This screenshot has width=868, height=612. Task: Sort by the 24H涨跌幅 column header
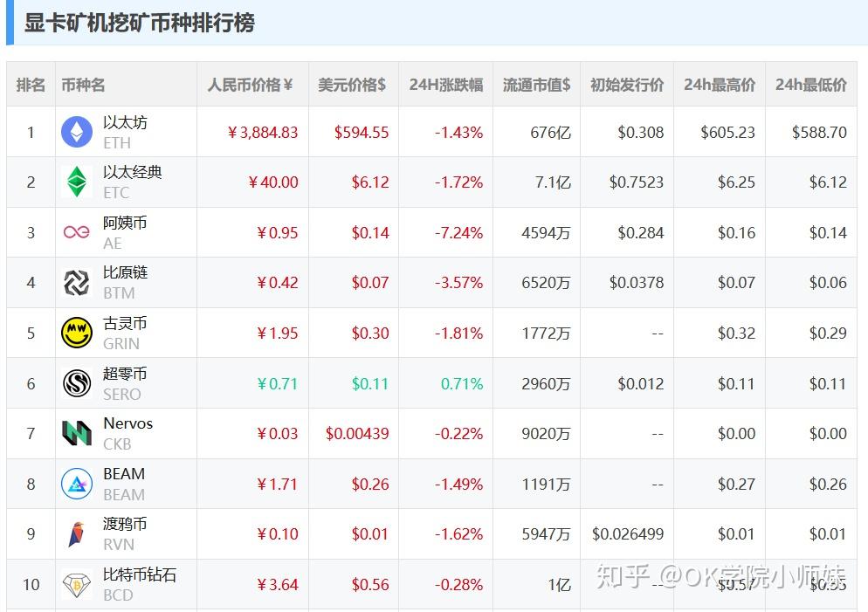click(446, 85)
